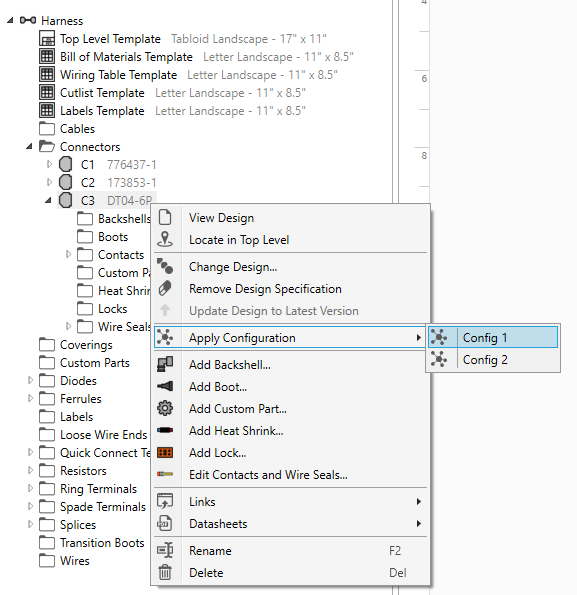The image size is (577, 595).
Task: Click the C1 connector icon
Action: coord(66,164)
